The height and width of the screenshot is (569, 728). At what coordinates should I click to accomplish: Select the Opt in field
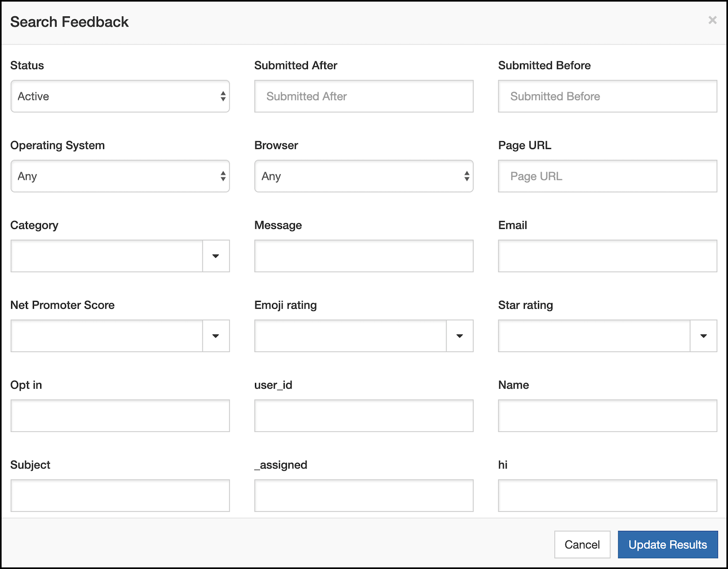tap(120, 416)
